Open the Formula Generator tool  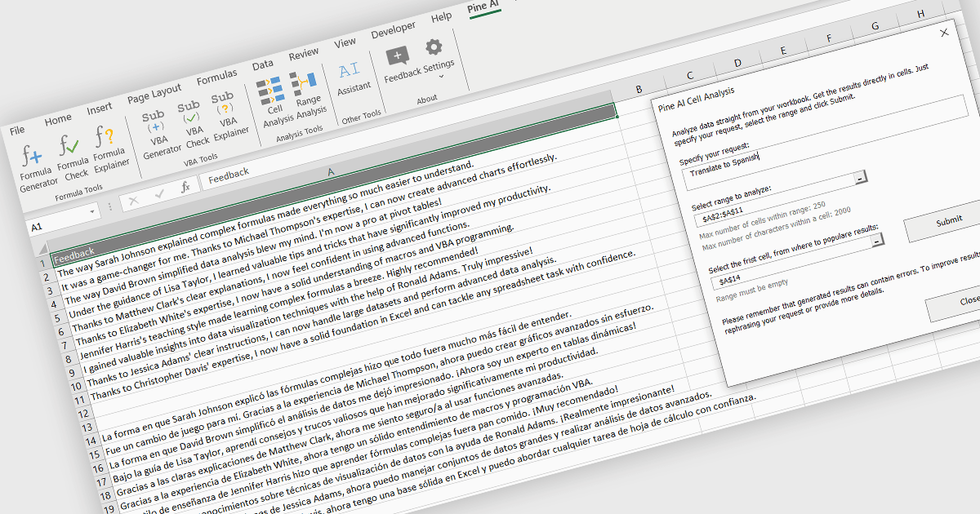pyautogui.click(x=35, y=166)
